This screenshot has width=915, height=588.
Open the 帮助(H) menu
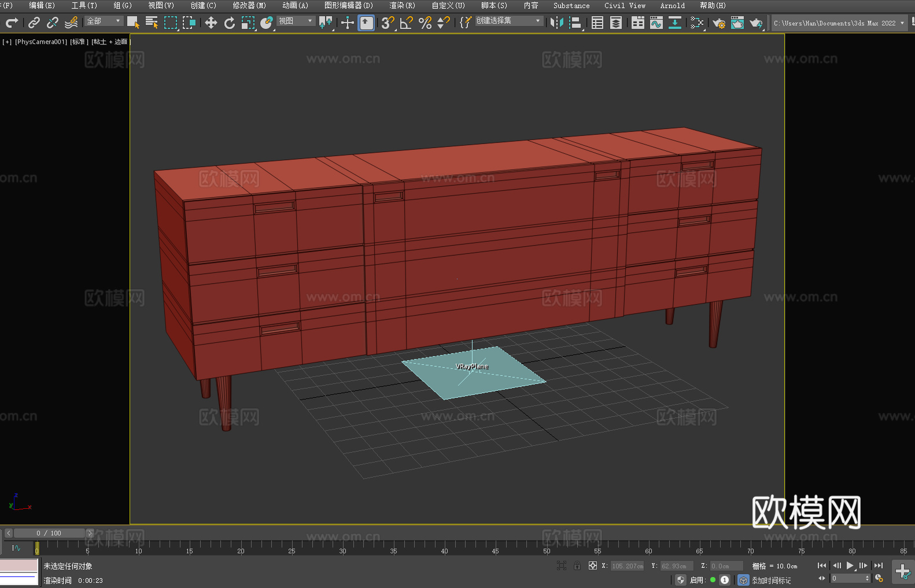pos(713,5)
